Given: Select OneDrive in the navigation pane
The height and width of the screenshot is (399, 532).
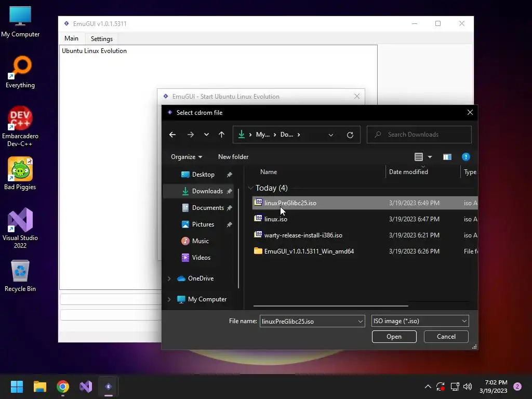Looking at the screenshot, I should (201, 278).
